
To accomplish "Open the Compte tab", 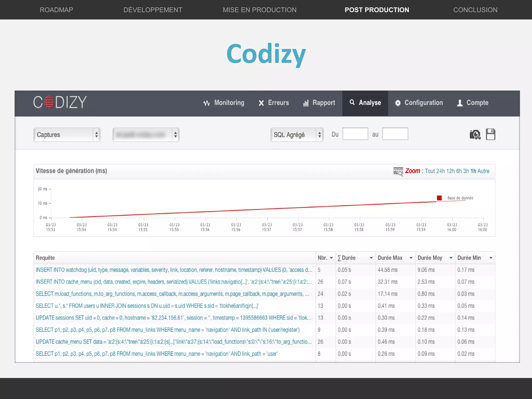I will tap(473, 103).
